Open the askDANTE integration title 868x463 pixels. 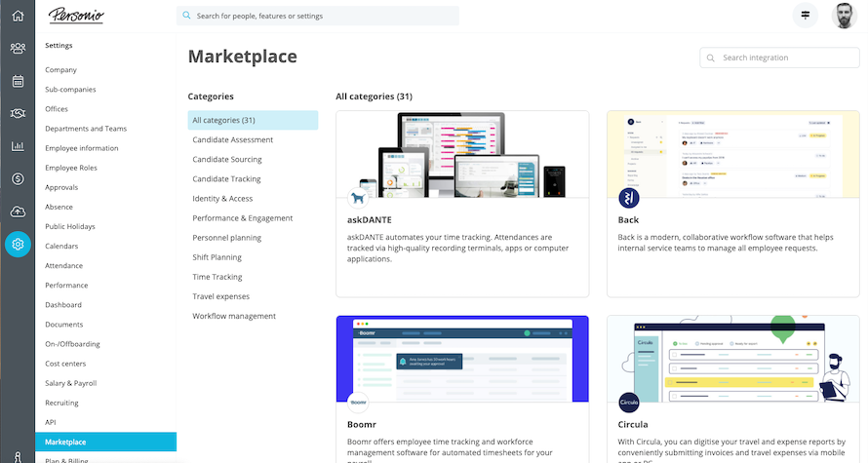[x=370, y=219]
